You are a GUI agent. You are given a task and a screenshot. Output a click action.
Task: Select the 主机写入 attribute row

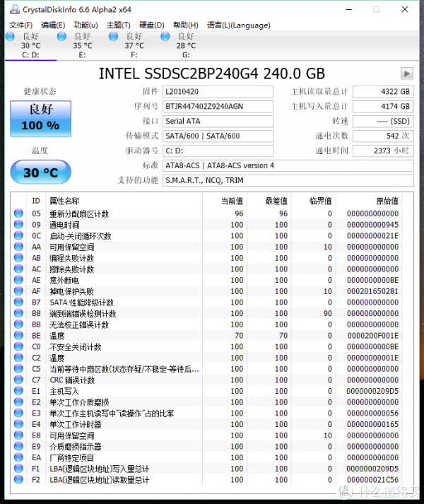click(207, 391)
